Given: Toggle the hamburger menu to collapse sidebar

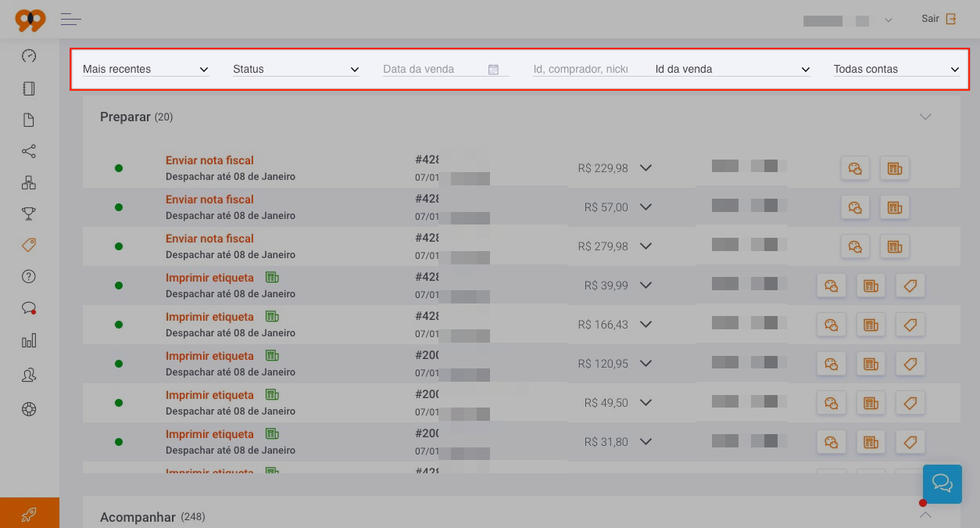Looking at the screenshot, I should tap(71, 19).
